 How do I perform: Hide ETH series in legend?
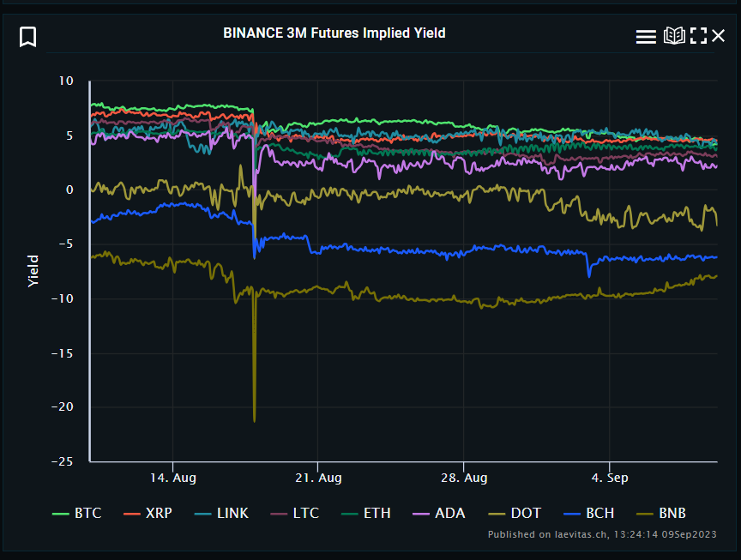tap(365, 513)
